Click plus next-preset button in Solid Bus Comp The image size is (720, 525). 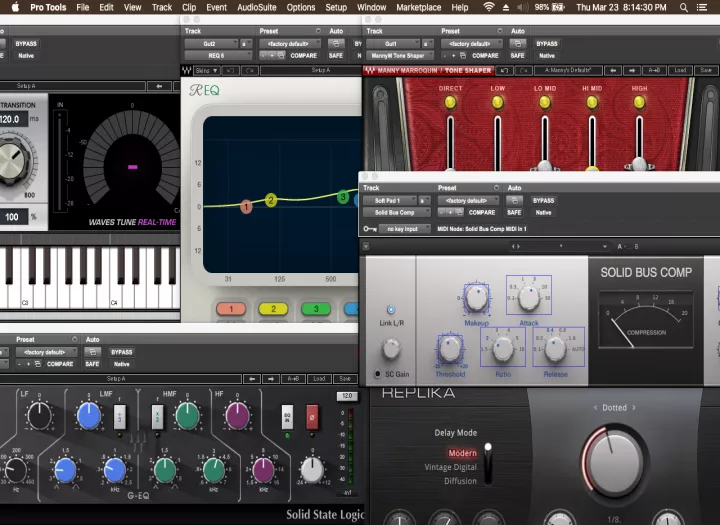click(450, 212)
